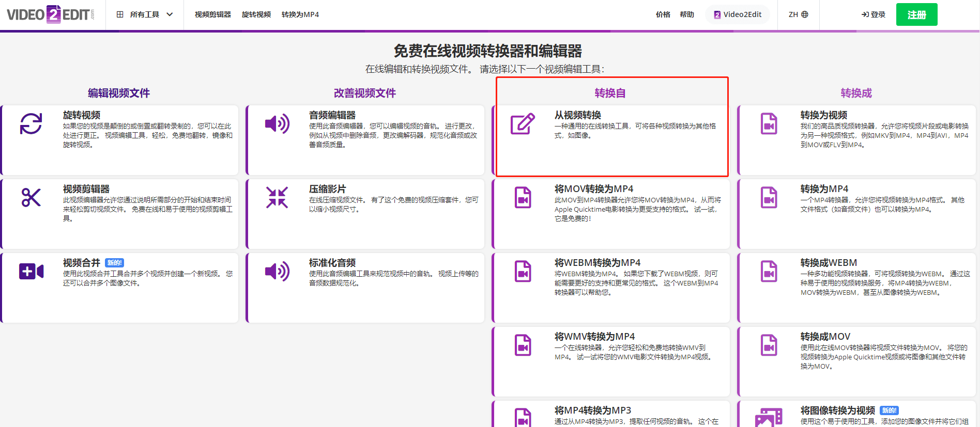Click the image-to-video icon for 将图像转换为视频

[769, 418]
